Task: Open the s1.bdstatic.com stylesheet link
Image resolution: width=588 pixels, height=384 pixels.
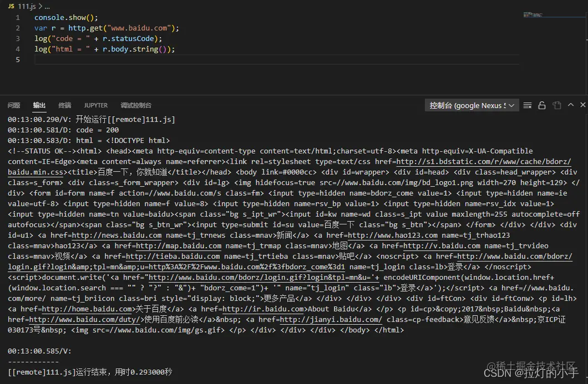Action: tap(484, 161)
